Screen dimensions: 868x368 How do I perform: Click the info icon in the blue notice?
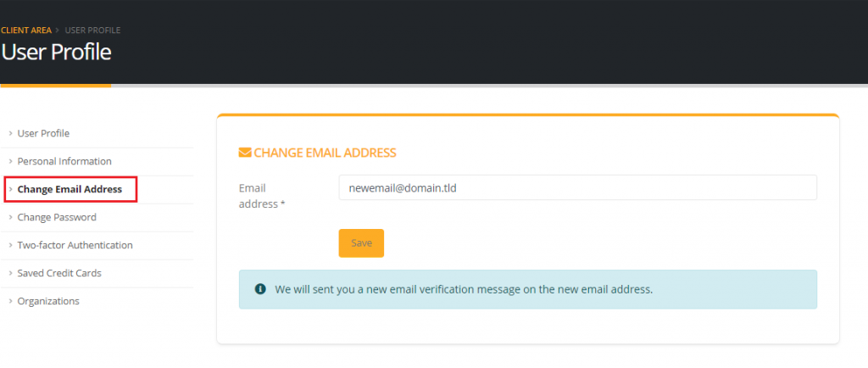coord(259,289)
